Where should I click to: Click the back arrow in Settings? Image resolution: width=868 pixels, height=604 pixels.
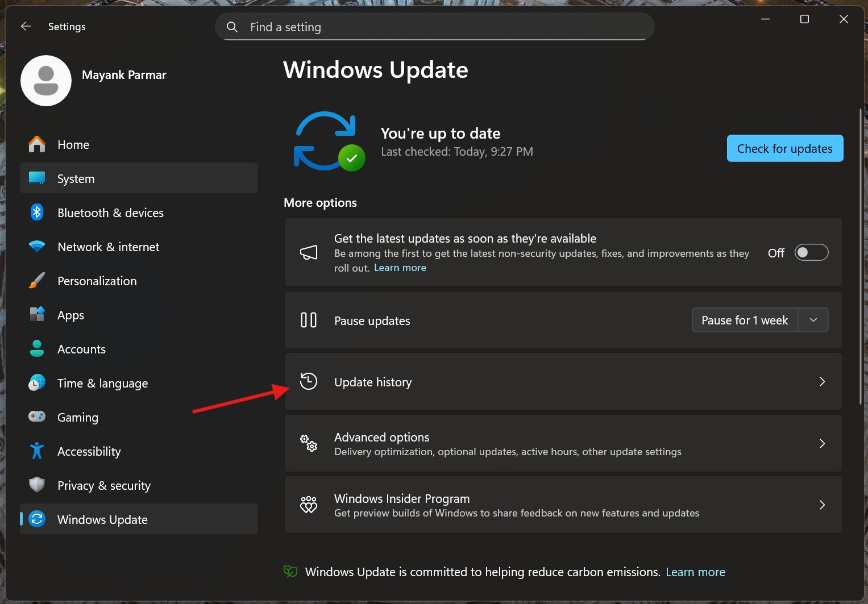[26, 26]
